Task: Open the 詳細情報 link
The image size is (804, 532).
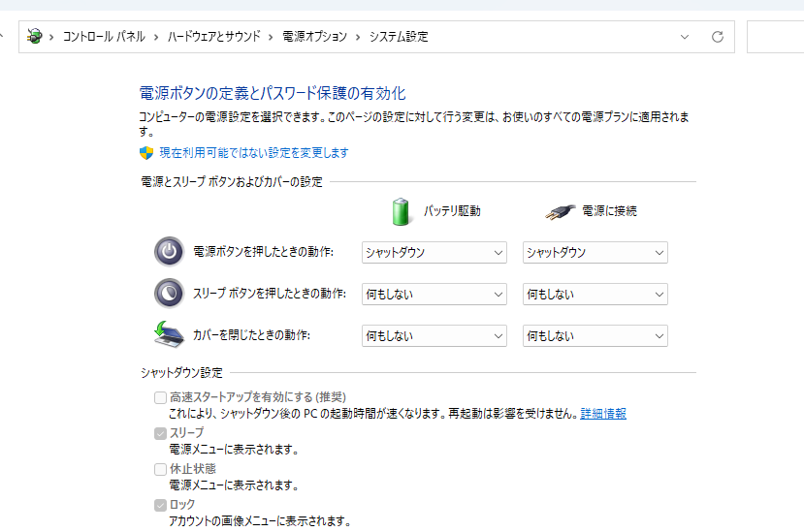Action: pos(603,414)
